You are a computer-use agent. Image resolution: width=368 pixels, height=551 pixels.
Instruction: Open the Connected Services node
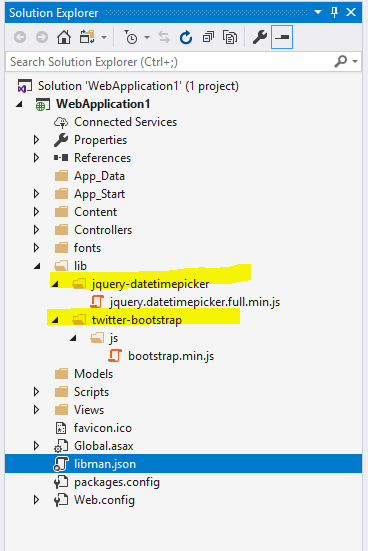pyautogui.click(x=125, y=122)
